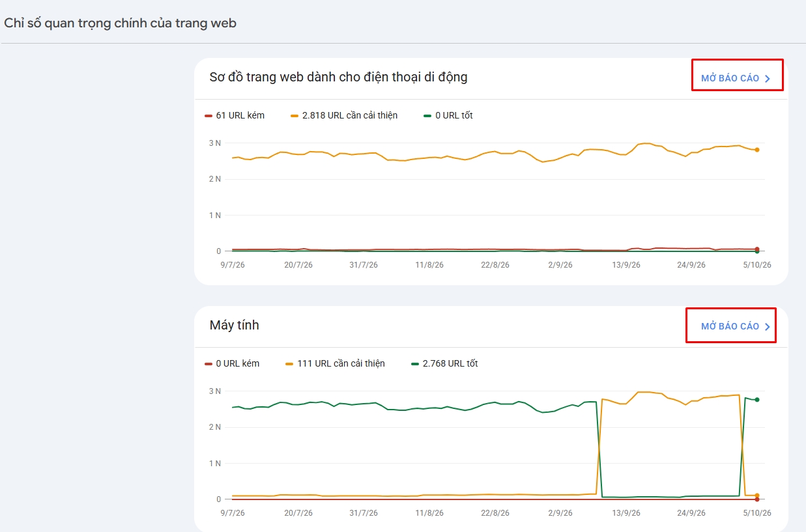The image size is (806, 532).
Task: Click the 9/7/26 date label in the Máy tính chart
Action: coord(233,513)
